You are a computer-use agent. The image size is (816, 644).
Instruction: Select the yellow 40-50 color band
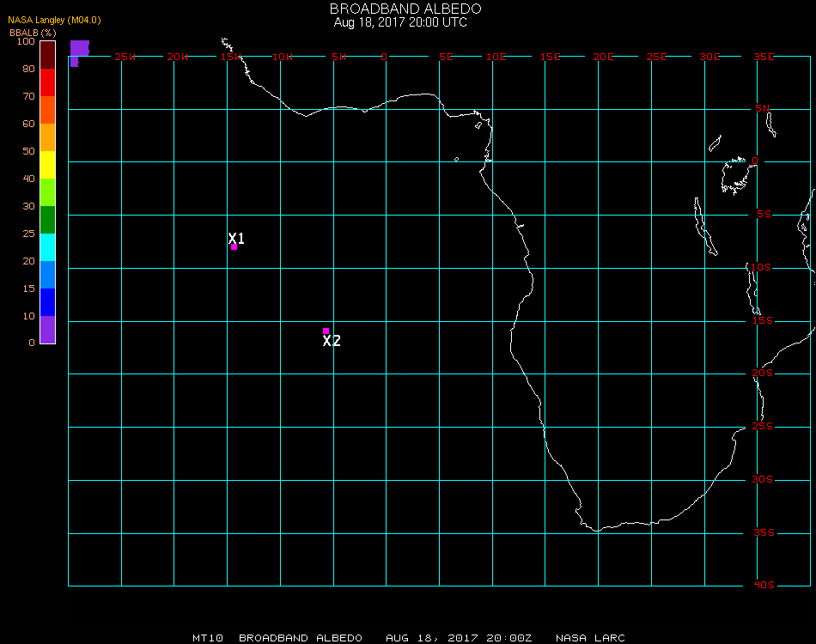pyautogui.click(x=48, y=165)
